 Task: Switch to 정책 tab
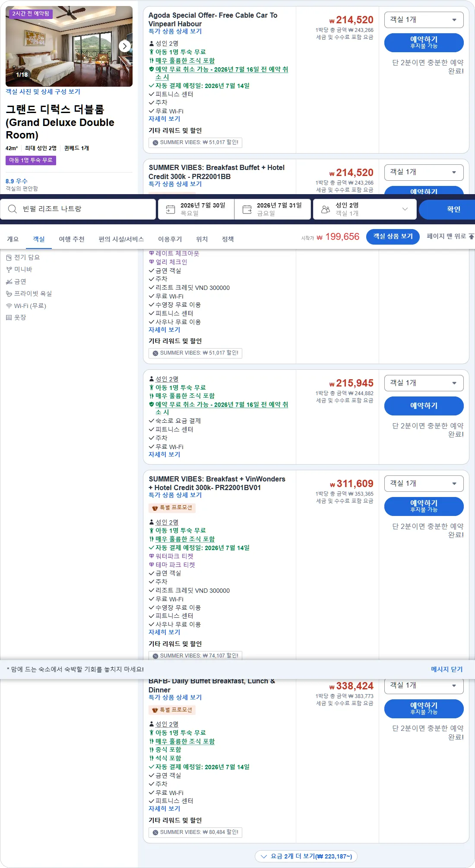pos(228,239)
